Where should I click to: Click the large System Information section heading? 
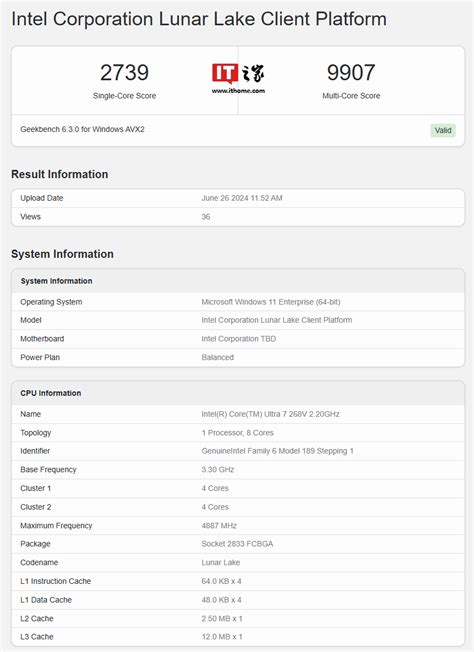[x=62, y=254]
